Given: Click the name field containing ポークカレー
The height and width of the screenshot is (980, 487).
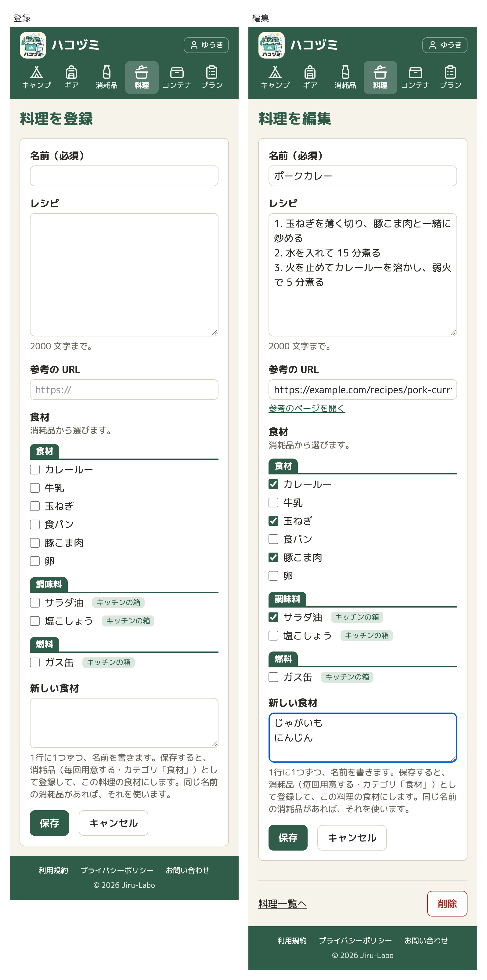Looking at the screenshot, I should (x=363, y=176).
